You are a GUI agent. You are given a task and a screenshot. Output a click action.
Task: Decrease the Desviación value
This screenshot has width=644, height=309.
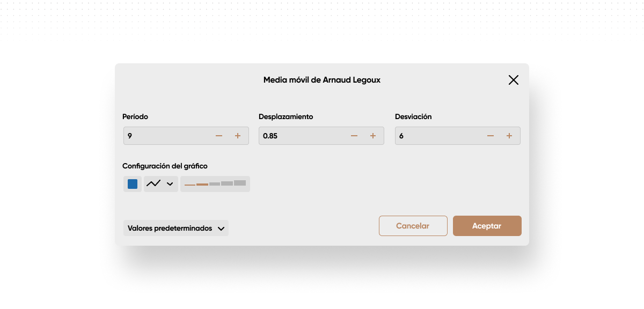[x=491, y=136]
